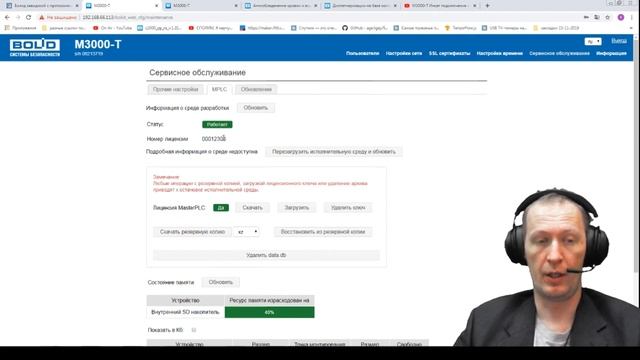Click Обновить next to development environment info
The width and height of the screenshot is (640, 360).
[x=256, y=108]
